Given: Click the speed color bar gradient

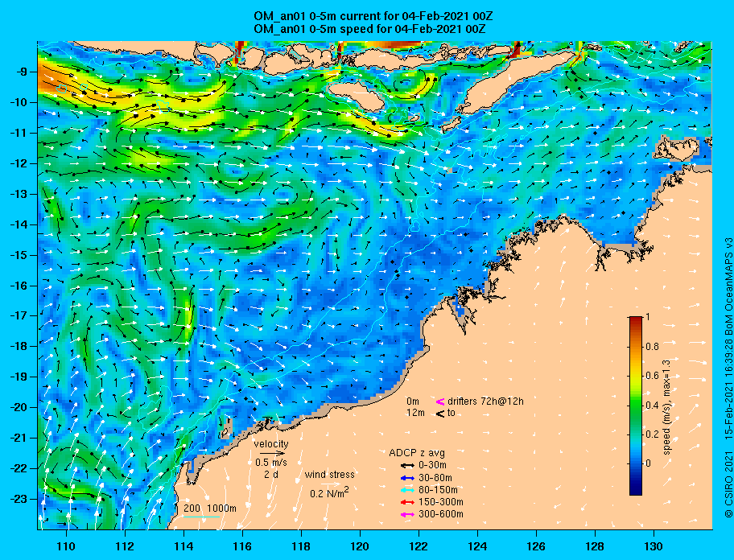Looking at the screenshot, I should [636, 406].
